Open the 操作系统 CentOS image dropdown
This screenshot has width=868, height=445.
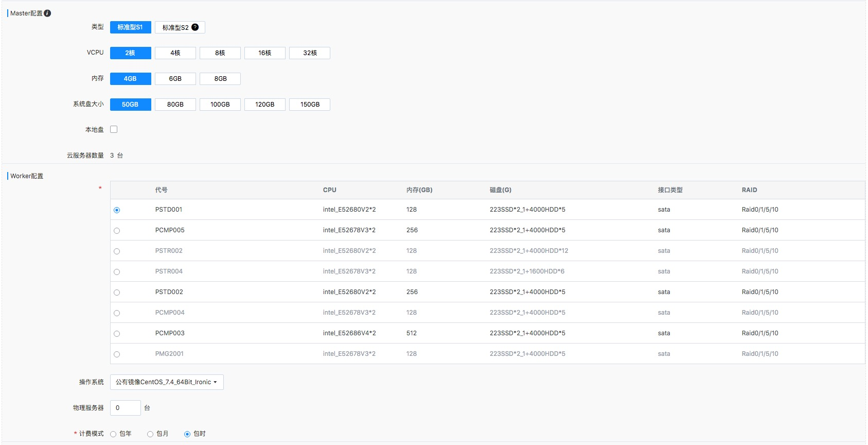coord(167,382)
